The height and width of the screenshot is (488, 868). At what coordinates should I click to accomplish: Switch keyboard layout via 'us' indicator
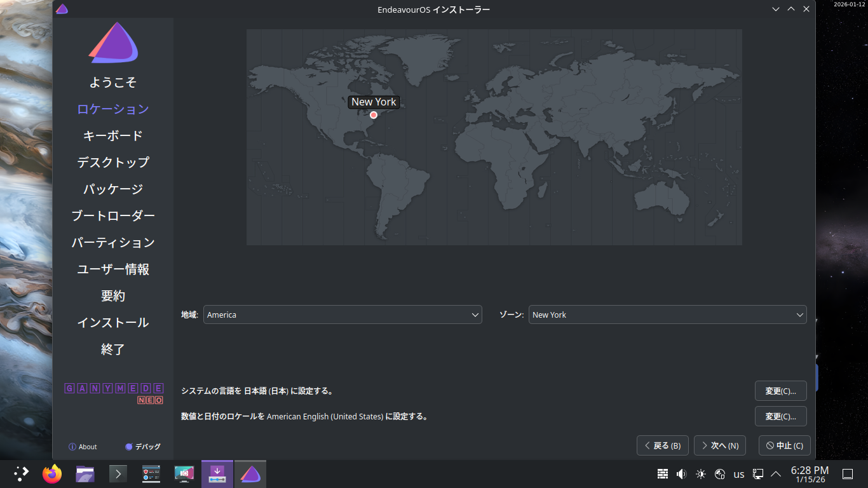(739, 474)
